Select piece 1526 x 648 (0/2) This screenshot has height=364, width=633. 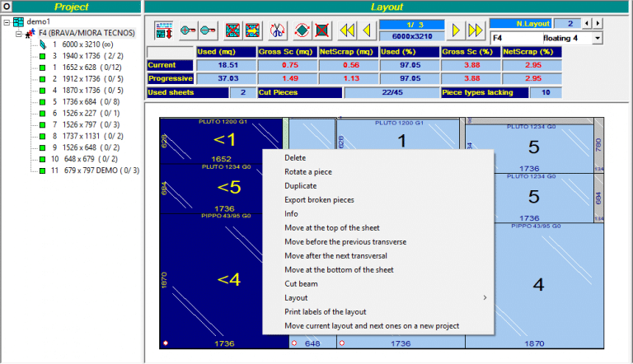pos(86,147)
